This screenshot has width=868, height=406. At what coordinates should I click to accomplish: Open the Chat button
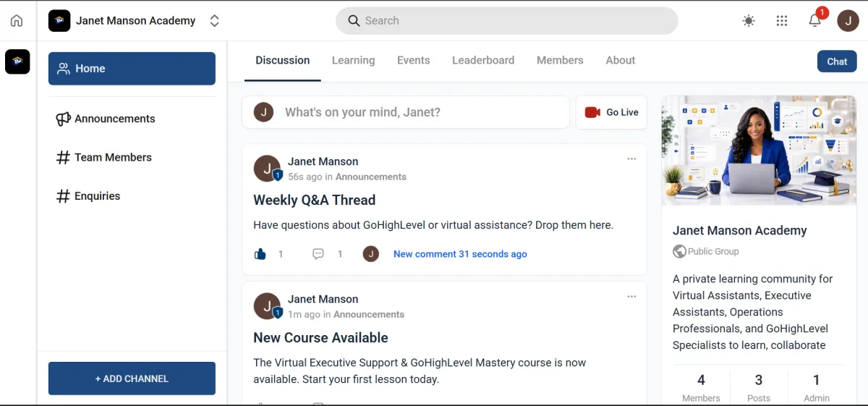tap(837, 62)
